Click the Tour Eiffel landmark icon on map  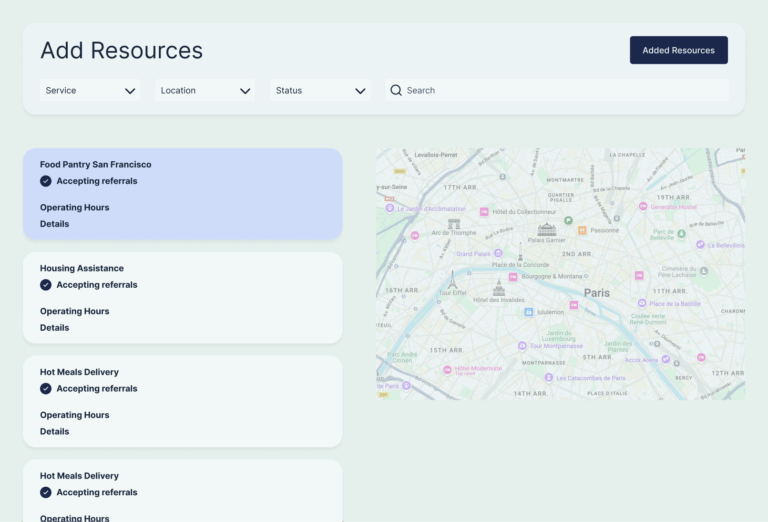point(452,278)
